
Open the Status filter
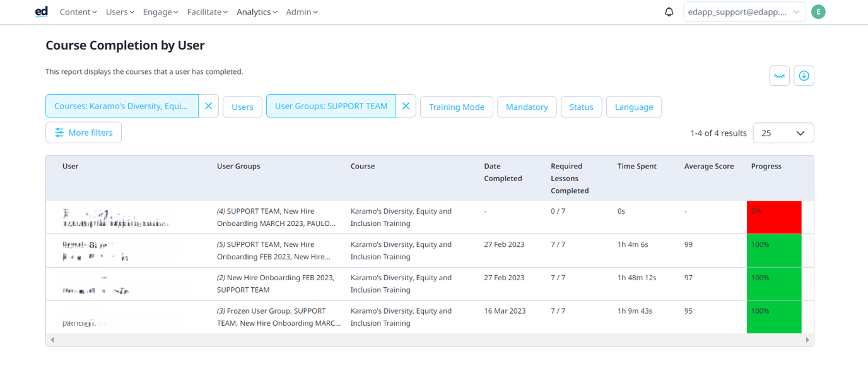point(582,107)
